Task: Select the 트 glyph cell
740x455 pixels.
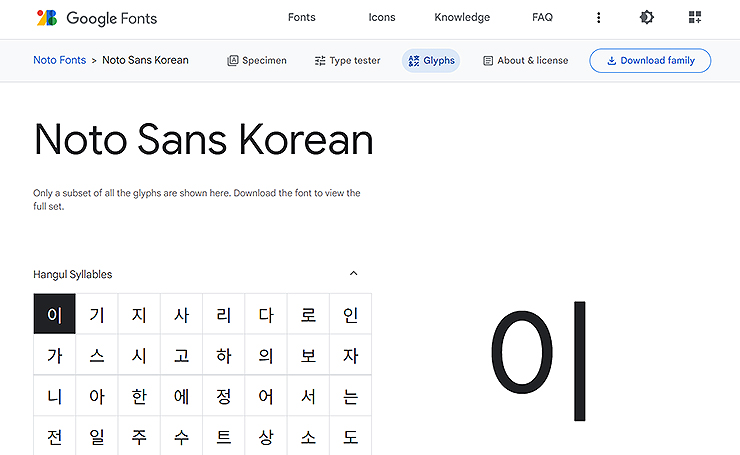Action: [224, 436]
